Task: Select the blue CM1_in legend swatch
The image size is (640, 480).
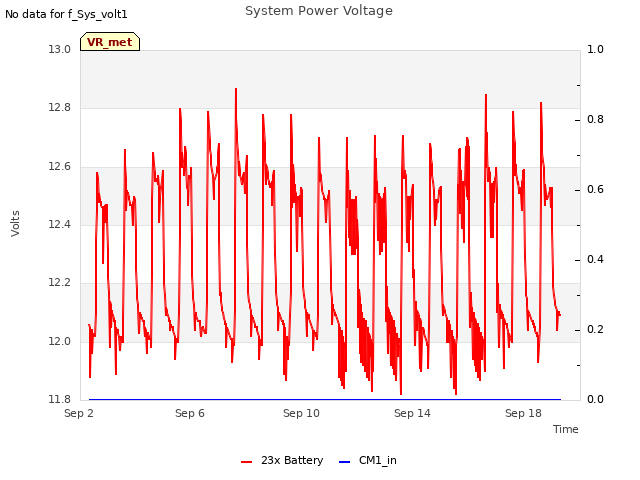Action: point(344,462)
